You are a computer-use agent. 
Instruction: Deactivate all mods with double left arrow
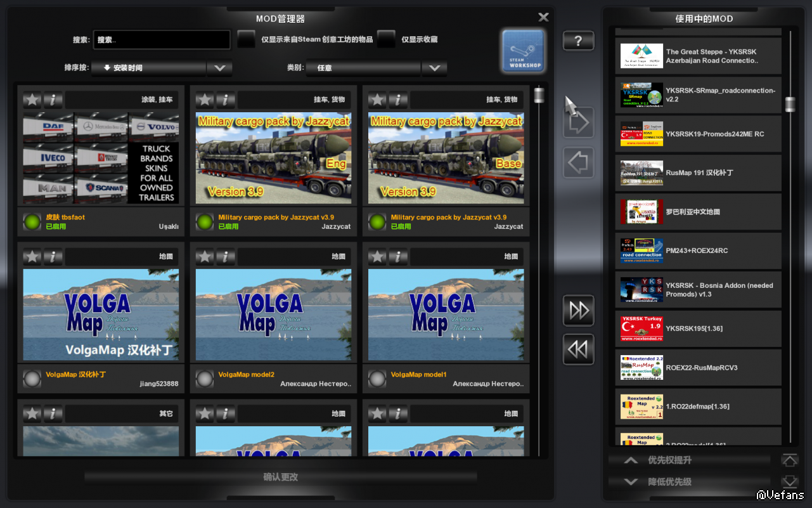tap(578, 349)
